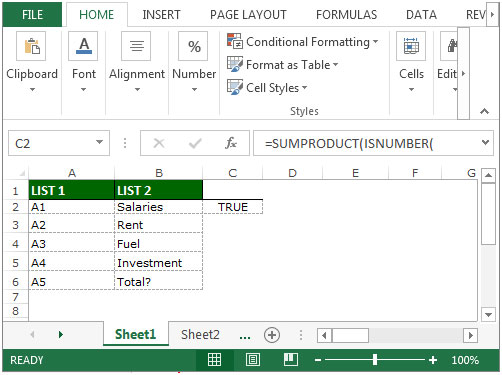Screen dimensions: 502x375
Task: Click horizontal scroll right arrow
Action: tap(470, 335)
